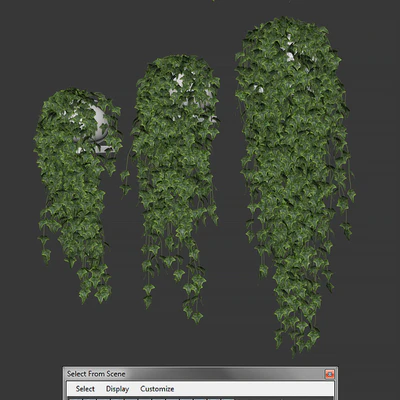This screenshot has height=400, width=400.
Task: Open the Select menu in Select From Scene
Action: tap(85, 389)
